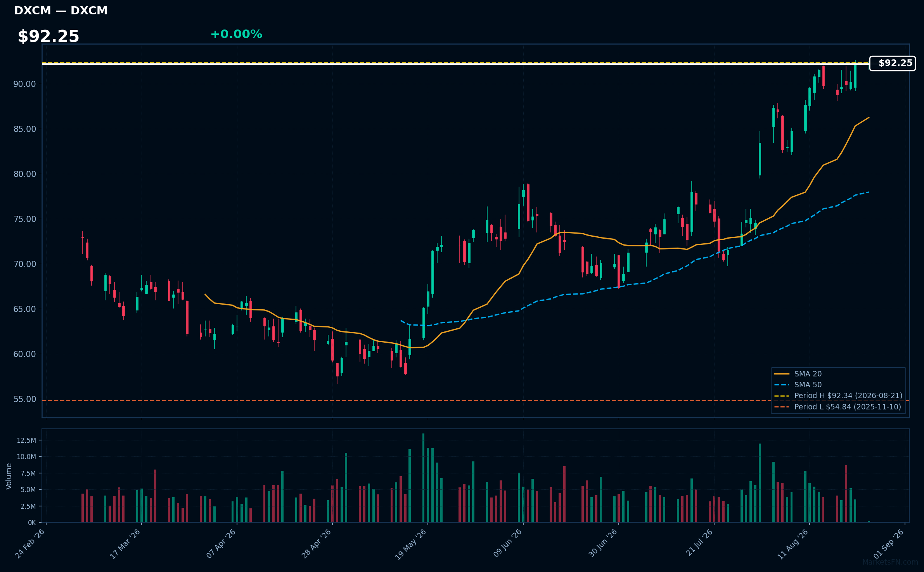This screenshot has height=572, width=924.
Task: Click the 80.00 price axis label
Action: [24, 174]
